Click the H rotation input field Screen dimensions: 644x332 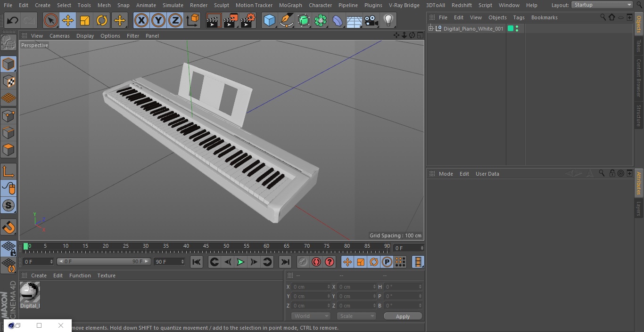[x=404, y=287]
